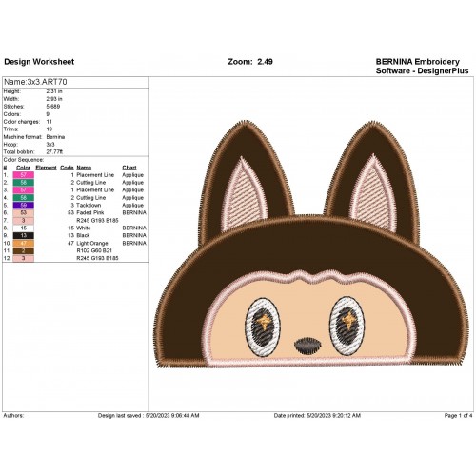The width and height of the screenshot is (476, 476).
Task: Click the Stitches value '5,689'
Action: click(x=53, y=107)
